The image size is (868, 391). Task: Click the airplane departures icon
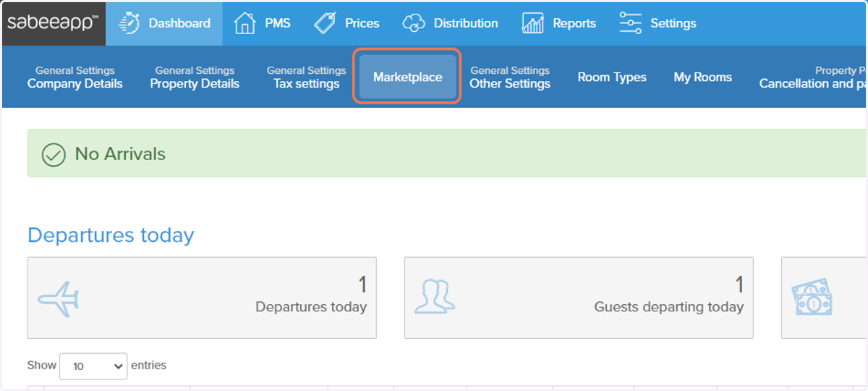point(59,298)
